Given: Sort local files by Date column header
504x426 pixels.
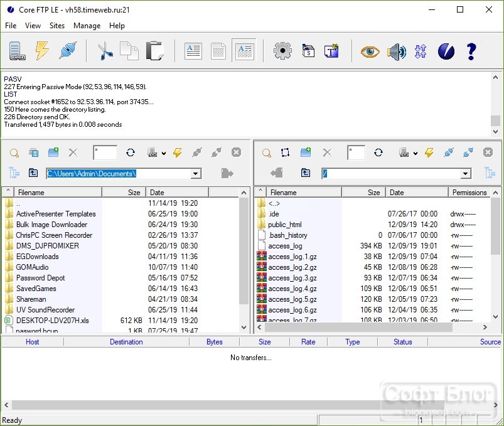Looking at the screenshot, I should click(177, 193).
